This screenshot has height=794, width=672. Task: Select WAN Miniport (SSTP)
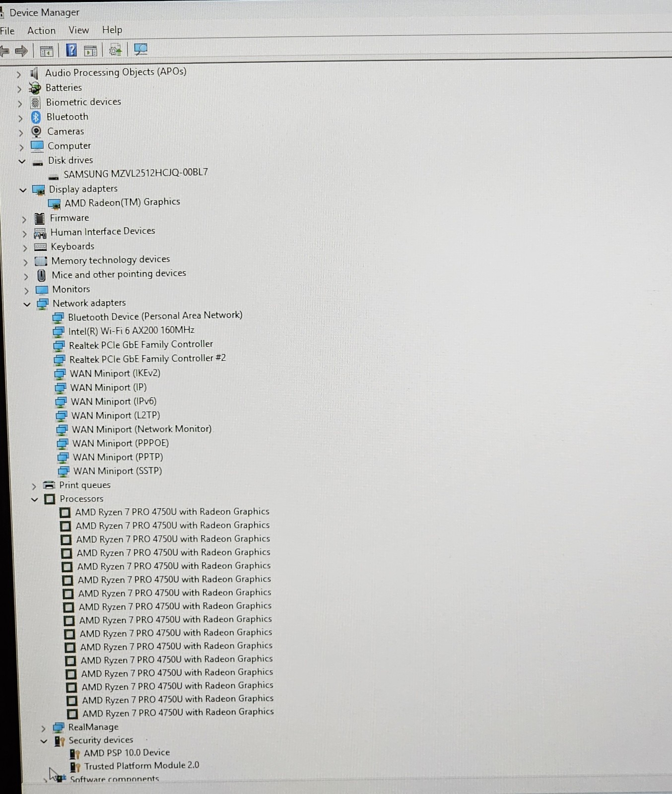click(118, 471)
